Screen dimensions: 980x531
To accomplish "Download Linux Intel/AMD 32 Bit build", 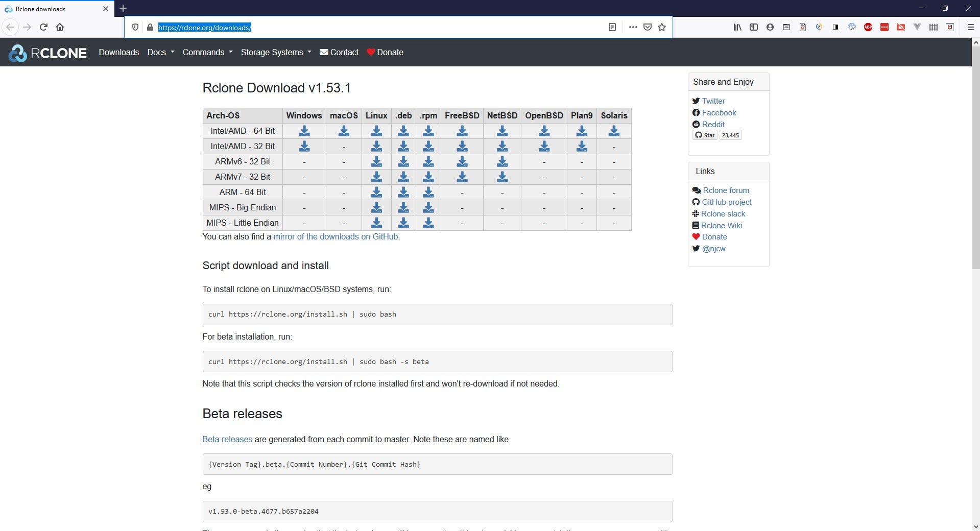I will pyautogui.click(x=376, y=146).
